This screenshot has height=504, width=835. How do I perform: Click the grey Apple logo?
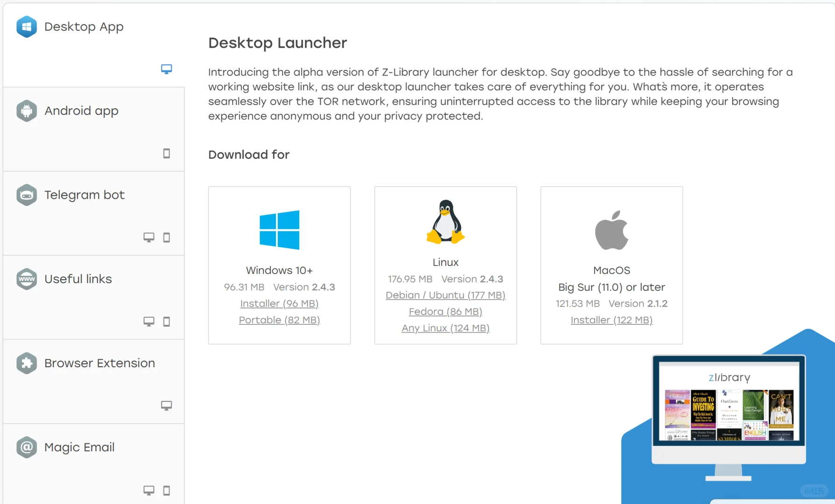tap(612, 230)
